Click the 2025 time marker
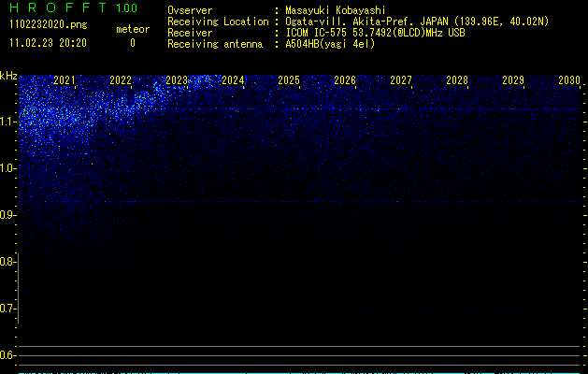 coord(289,80)
